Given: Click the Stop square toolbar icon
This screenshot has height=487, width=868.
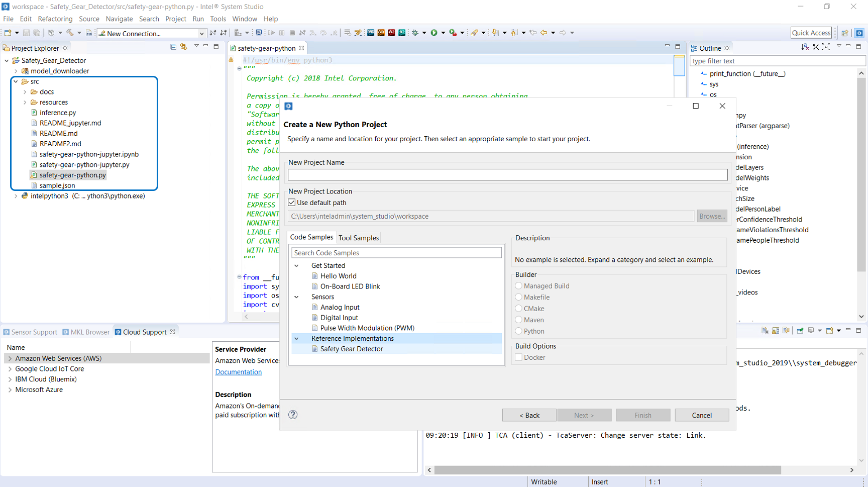Looking at the screenshot, I should [292, 33].
